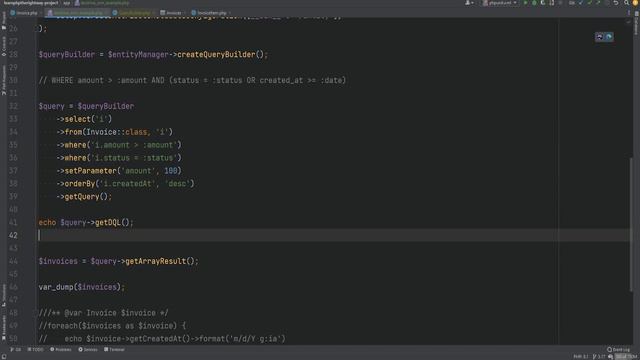Viewport: 640px width, 360px height.
Task: Open the PhpStorm browser preview icon
Action: 600,37
